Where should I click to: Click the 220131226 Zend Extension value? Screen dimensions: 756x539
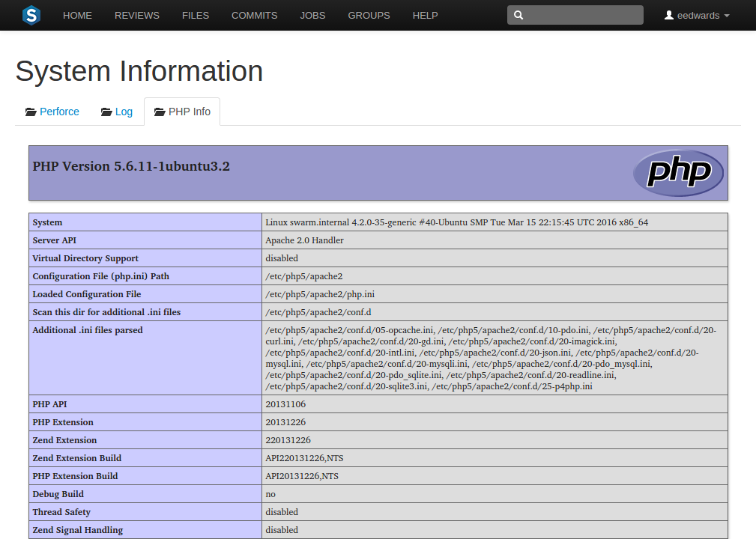coord(288,439)
